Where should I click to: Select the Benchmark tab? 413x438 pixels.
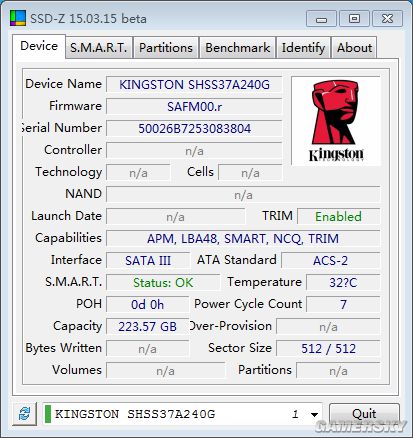(x=238, y=48)
